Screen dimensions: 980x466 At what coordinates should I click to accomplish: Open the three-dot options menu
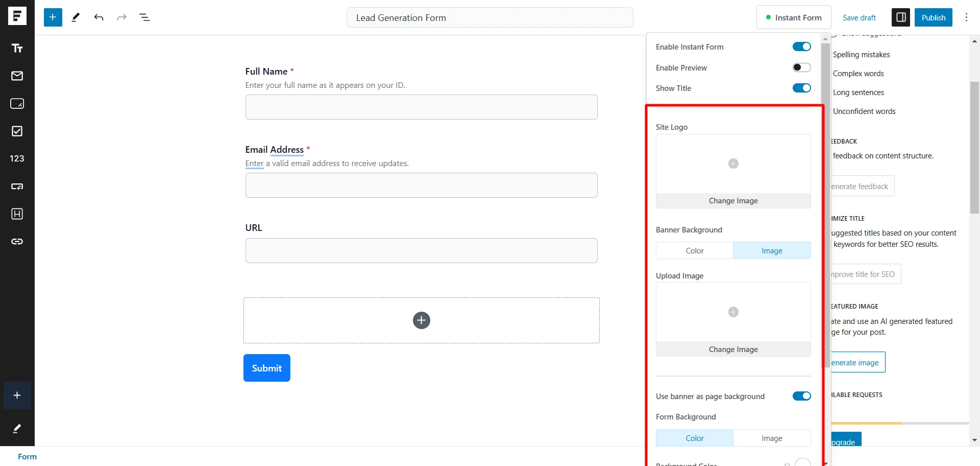tap(966, 17)
